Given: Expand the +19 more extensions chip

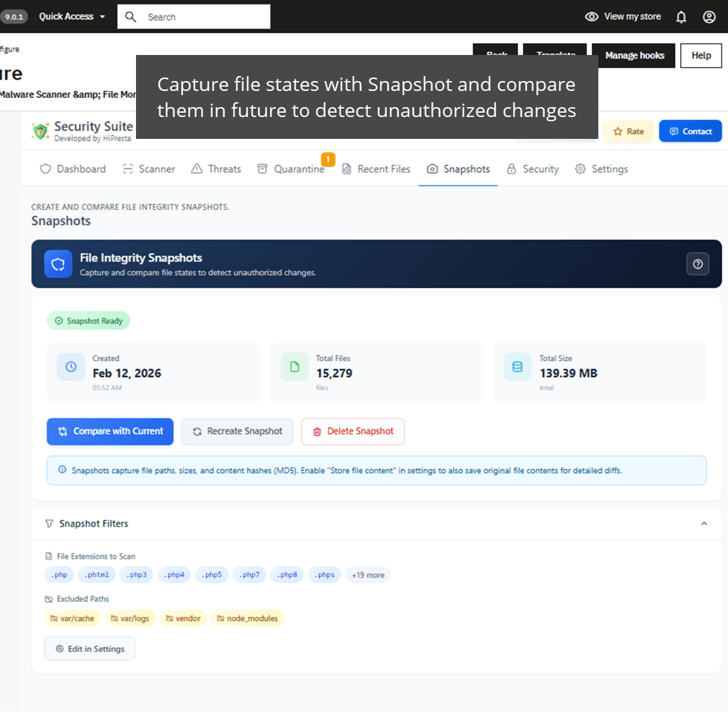Looking at the screenshot, I should [x=368, y=575].
